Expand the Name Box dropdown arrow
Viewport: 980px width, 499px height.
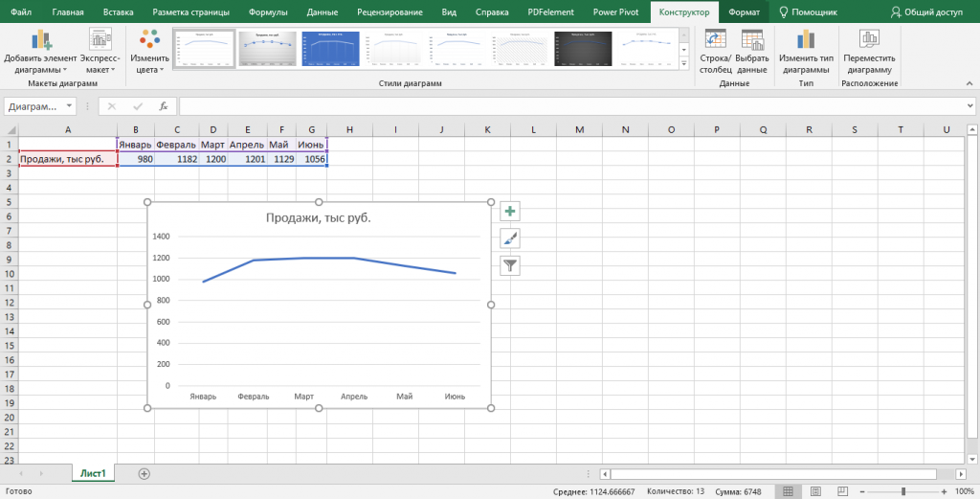click(x=68, y=106)
